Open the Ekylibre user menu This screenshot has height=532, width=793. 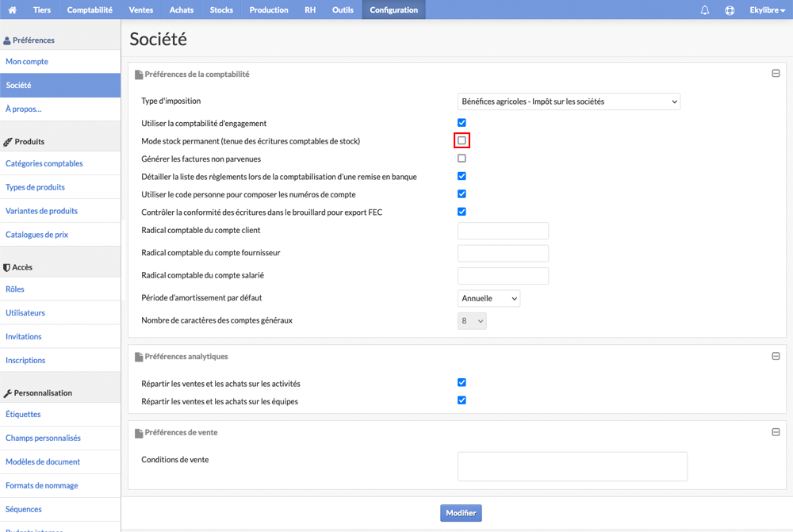tap(767, 10)
